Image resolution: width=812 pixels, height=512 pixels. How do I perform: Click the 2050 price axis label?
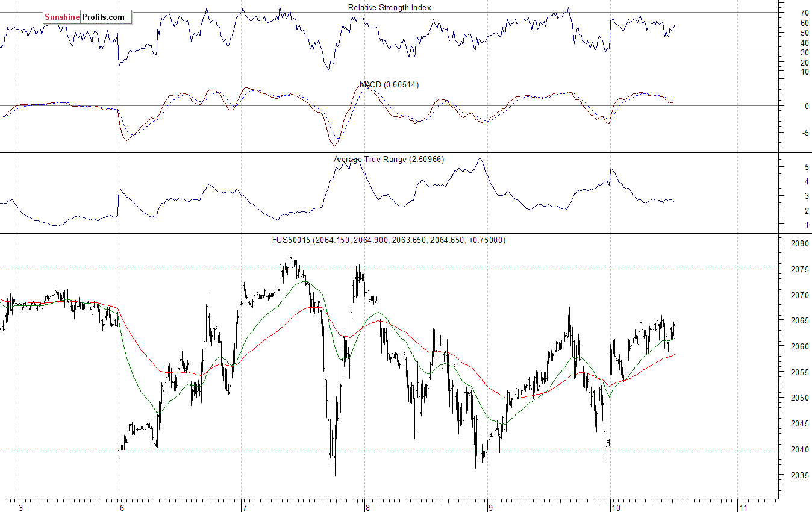[800, 398]
